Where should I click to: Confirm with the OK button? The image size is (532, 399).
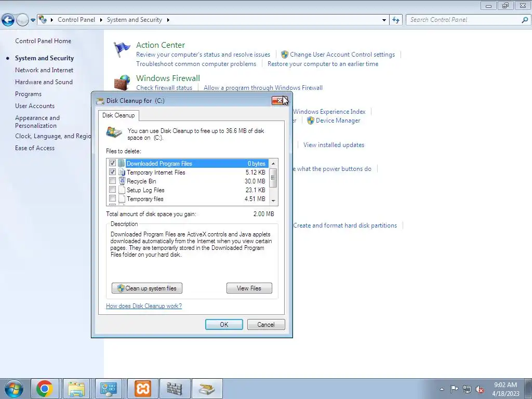point(224,324)
